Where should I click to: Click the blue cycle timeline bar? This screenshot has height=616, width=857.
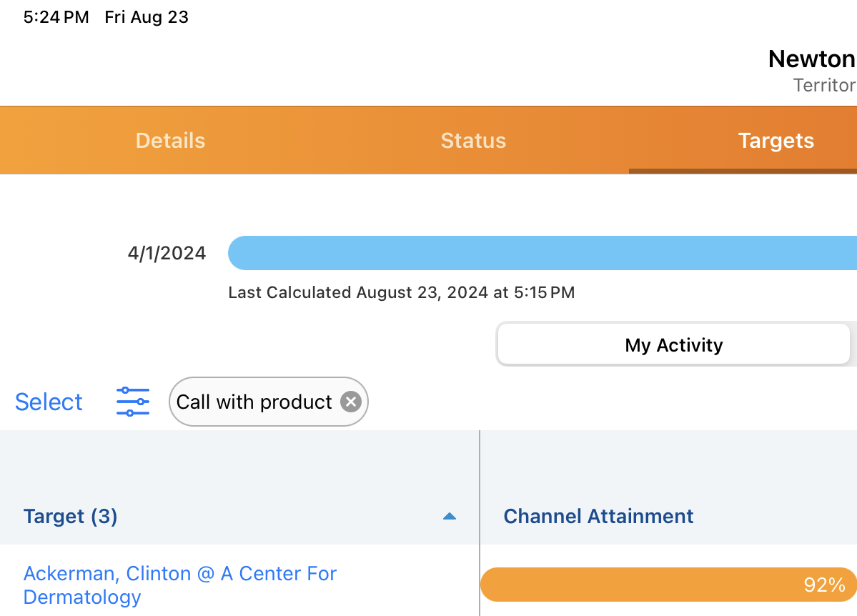[x=542, y=253]
